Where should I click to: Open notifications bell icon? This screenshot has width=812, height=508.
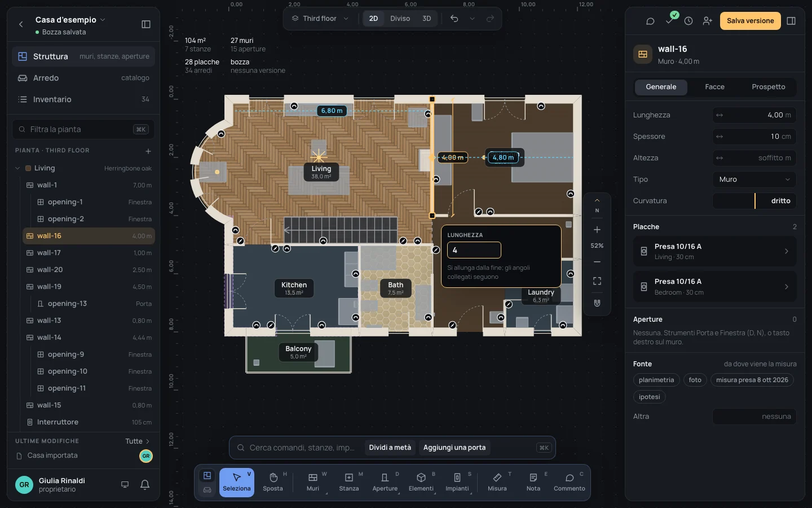(x=145, y=485)
